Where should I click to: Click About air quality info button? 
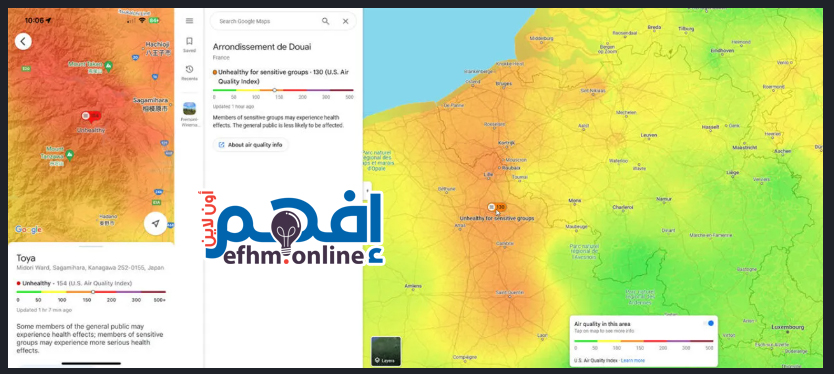(x=251, y=145)
